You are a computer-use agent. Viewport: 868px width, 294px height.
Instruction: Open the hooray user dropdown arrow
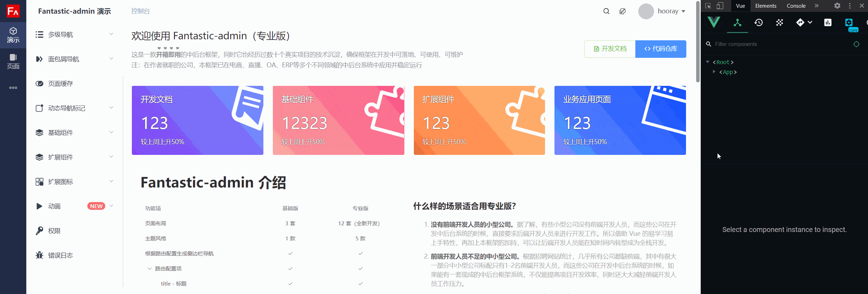[x=683, y=12]
